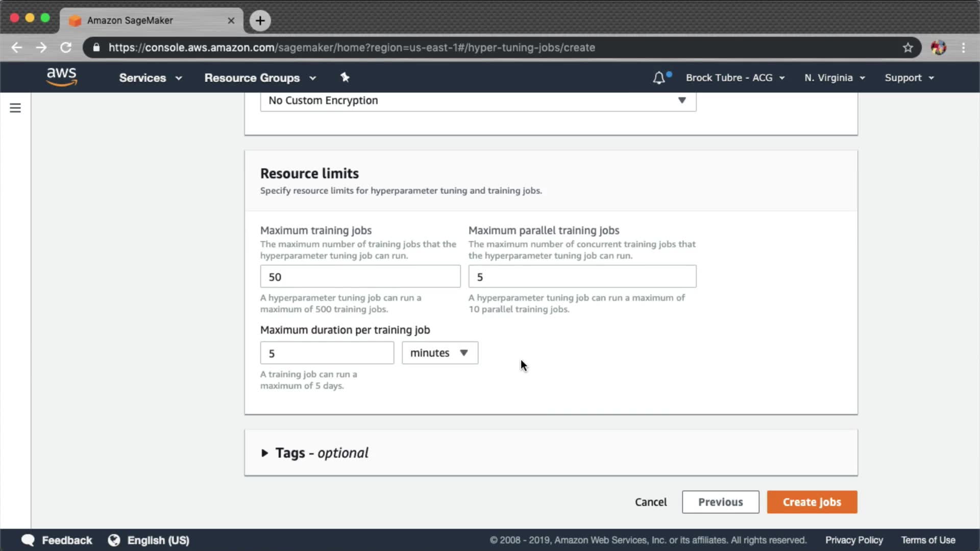Image resolution: width=980 pixels, height=551 pixels.
Task: Open the hamburger side navigation menu
Action: (15, 108)
